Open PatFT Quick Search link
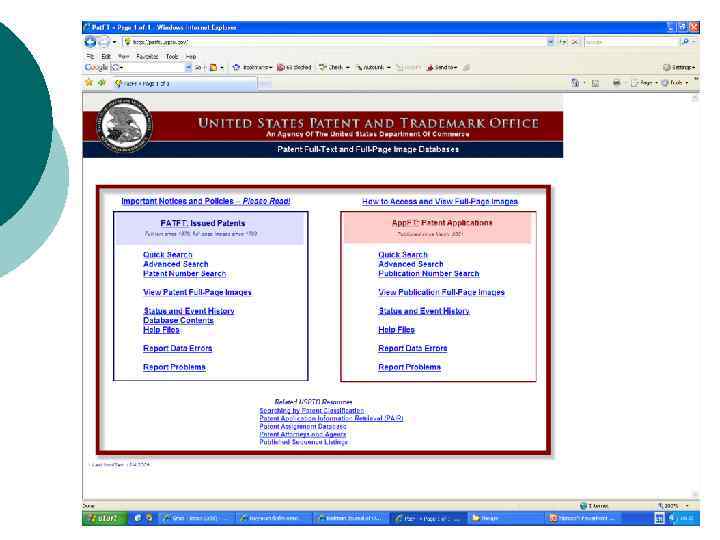The image size is (720, 540). 168,254
